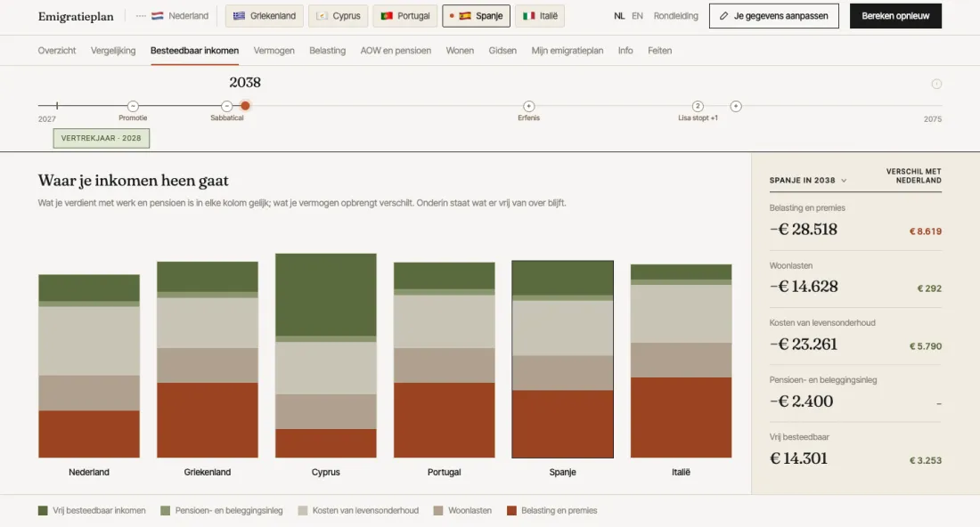980x527 pixels.
Task: Switch to the Wonen tab
Action: tap(460, 51)
